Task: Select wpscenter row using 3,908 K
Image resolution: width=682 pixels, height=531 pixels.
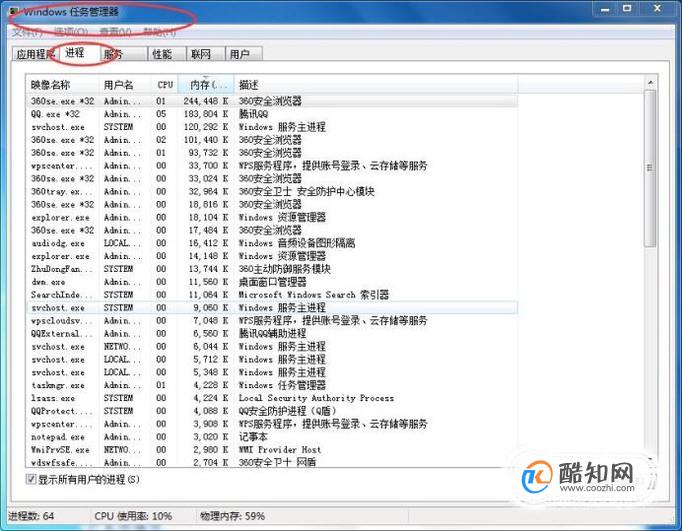Action: coord(272,424)
